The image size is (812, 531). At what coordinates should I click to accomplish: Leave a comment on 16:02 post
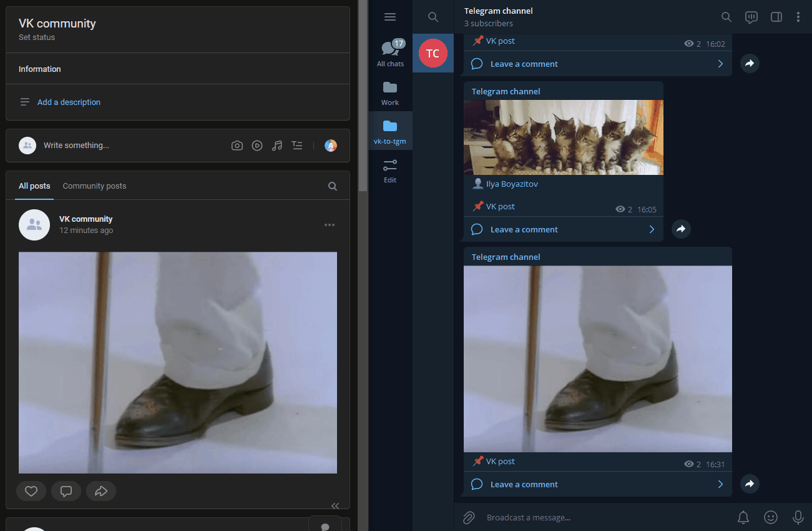click(524, 64)
